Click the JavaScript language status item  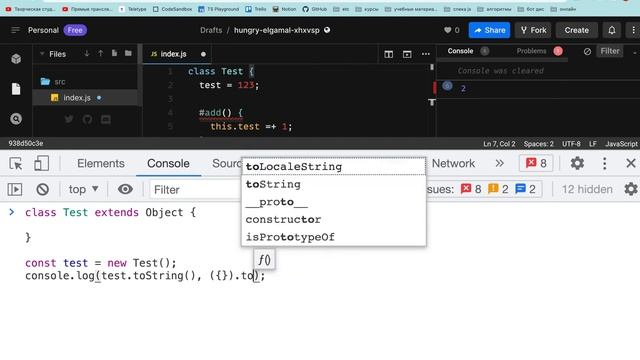(x=621, y=144)
